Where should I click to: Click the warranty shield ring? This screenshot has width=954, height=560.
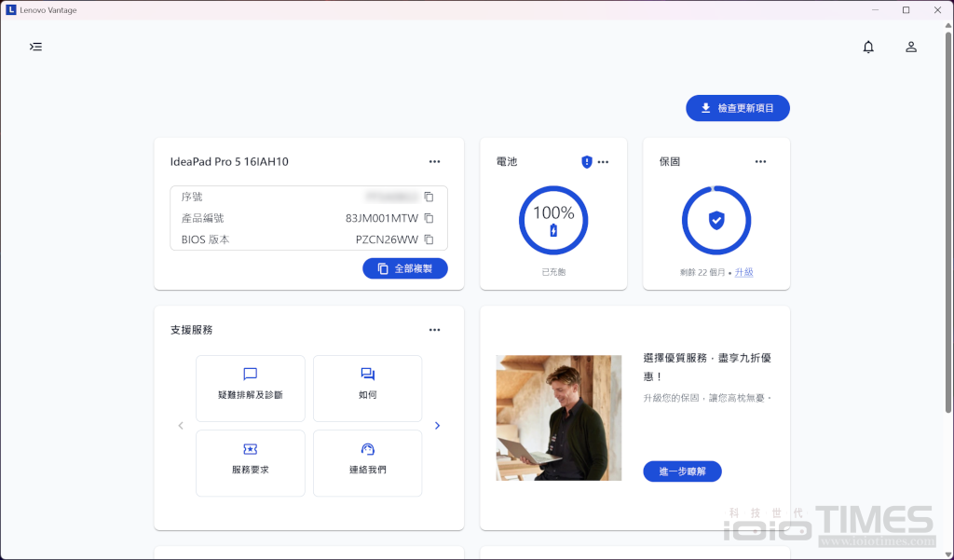point(716,220)
